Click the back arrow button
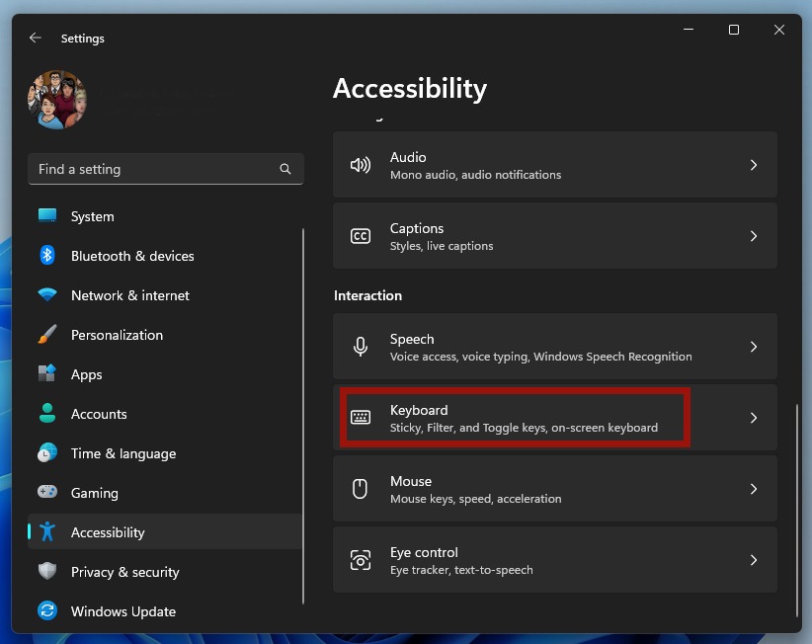The width and height of the screenshot is (812, 644). (35, 38)
